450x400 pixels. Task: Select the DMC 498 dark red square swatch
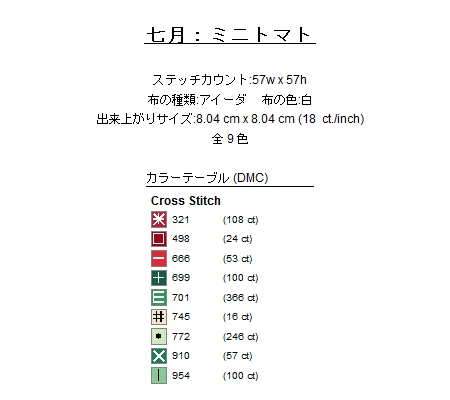point(159,239)
